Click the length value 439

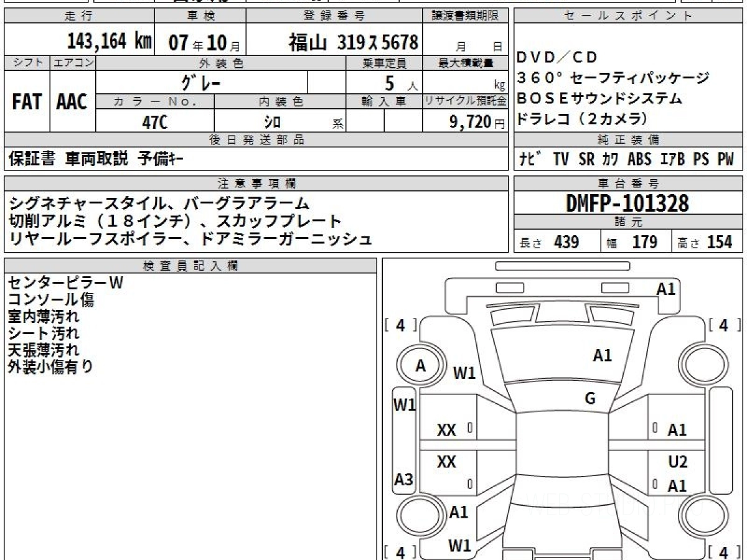(x=566, y=242)
